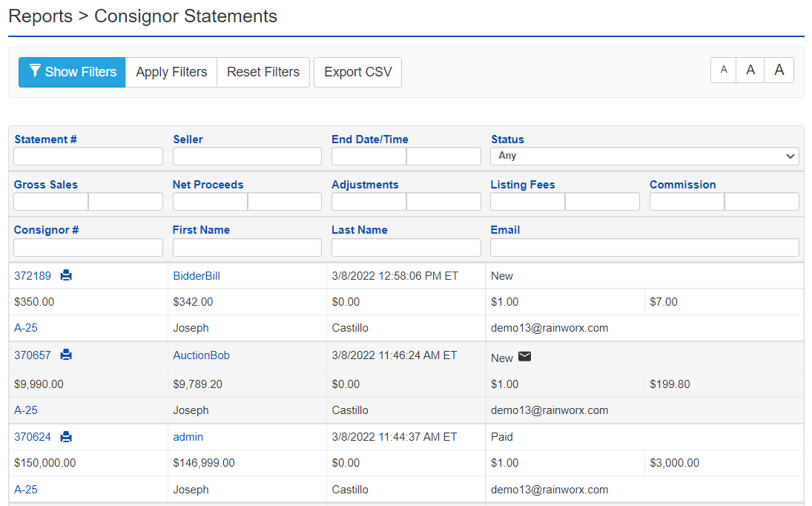The height and width of the screenshot is (506, 812).
Task: Click Reset Filters button
Action: pyautogui.click(x=263, y=72)
